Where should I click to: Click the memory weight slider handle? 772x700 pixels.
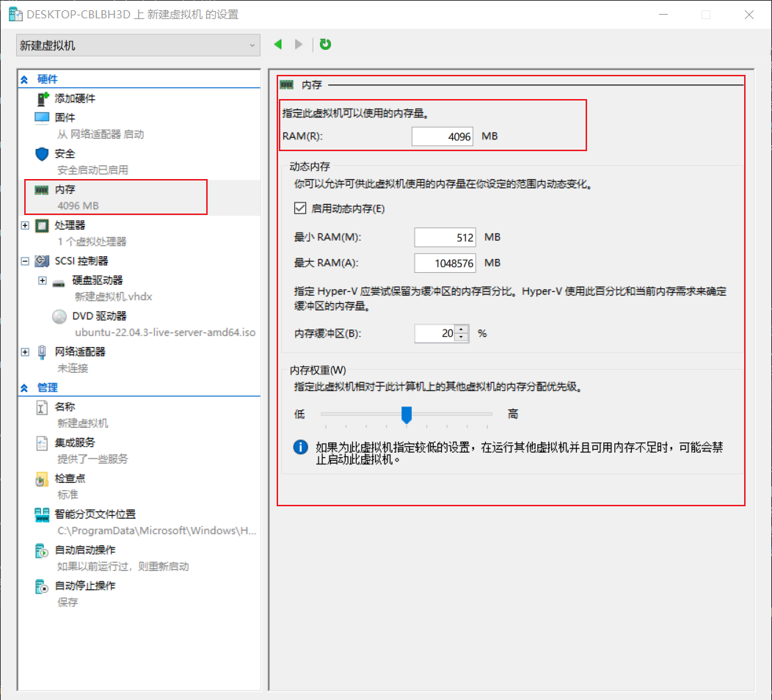pos(406,415)
